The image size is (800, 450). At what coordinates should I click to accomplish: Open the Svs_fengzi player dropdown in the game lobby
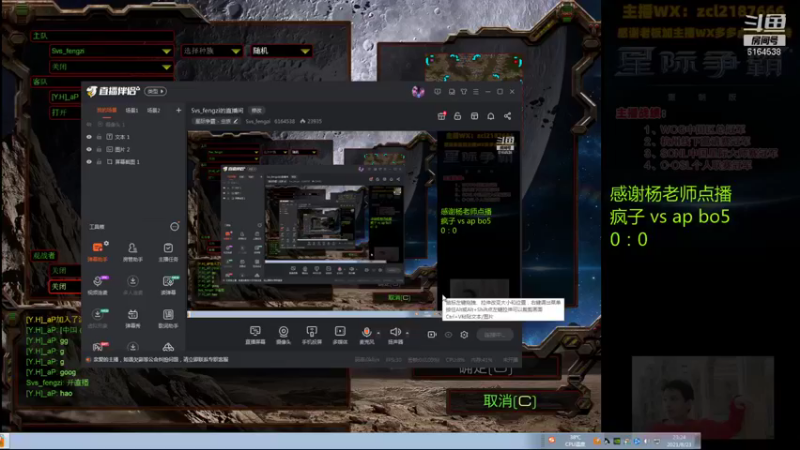(111, 51)
